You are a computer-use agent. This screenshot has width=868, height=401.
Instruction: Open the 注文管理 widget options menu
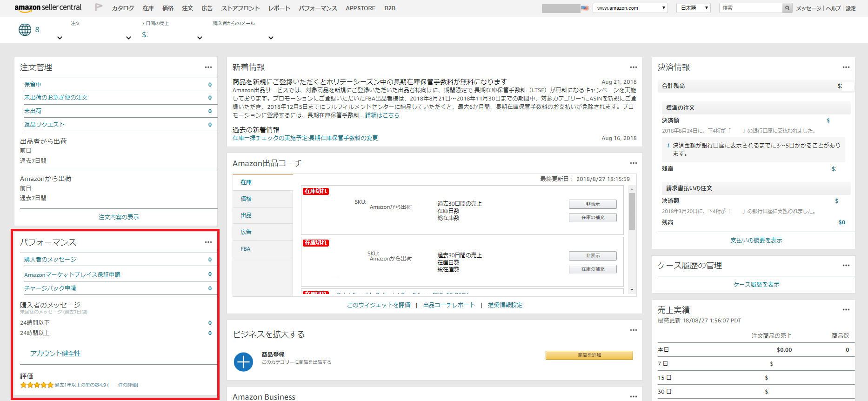208,67
